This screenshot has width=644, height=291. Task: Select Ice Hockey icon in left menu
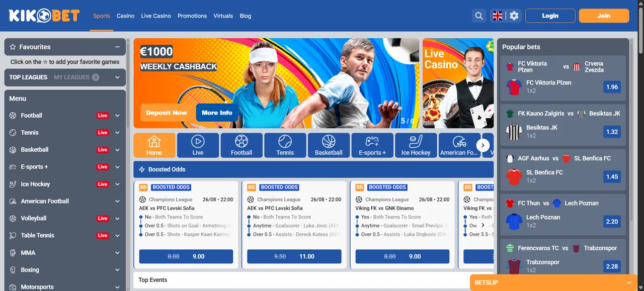13,184
